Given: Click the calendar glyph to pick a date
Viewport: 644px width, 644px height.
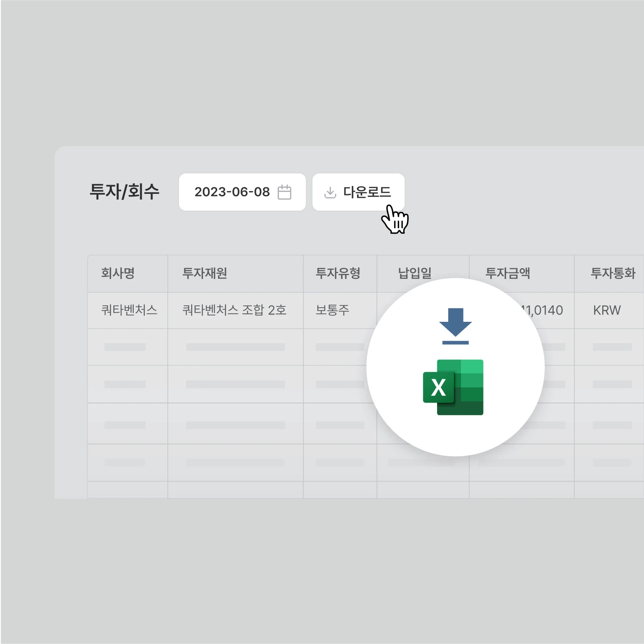Looking at the screenshot, I should (284, 192).
